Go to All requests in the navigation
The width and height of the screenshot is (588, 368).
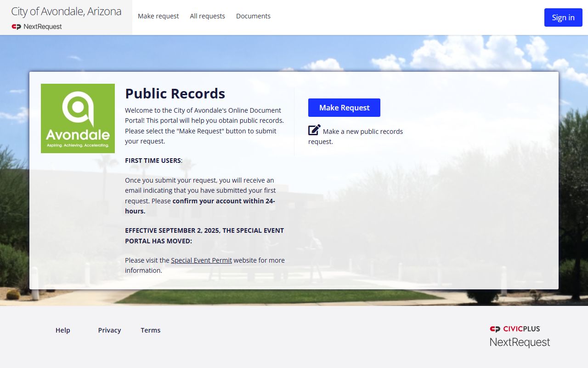[x=208, y=16]
